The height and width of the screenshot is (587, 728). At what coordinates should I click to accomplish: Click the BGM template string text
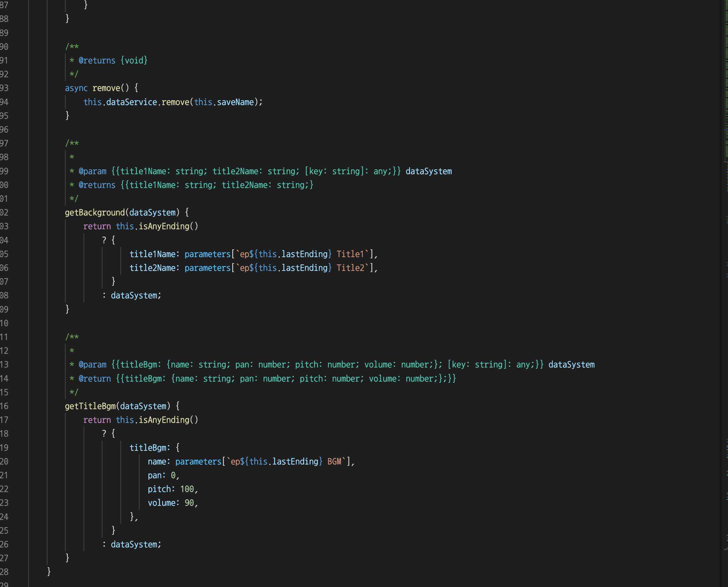[334, 462]
